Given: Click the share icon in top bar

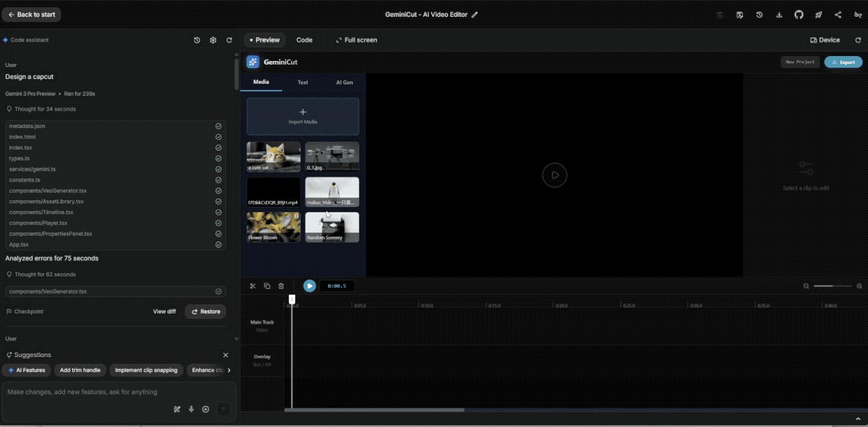Looking at the screenshot, I should pyautogui.click(x=838, y=14).
